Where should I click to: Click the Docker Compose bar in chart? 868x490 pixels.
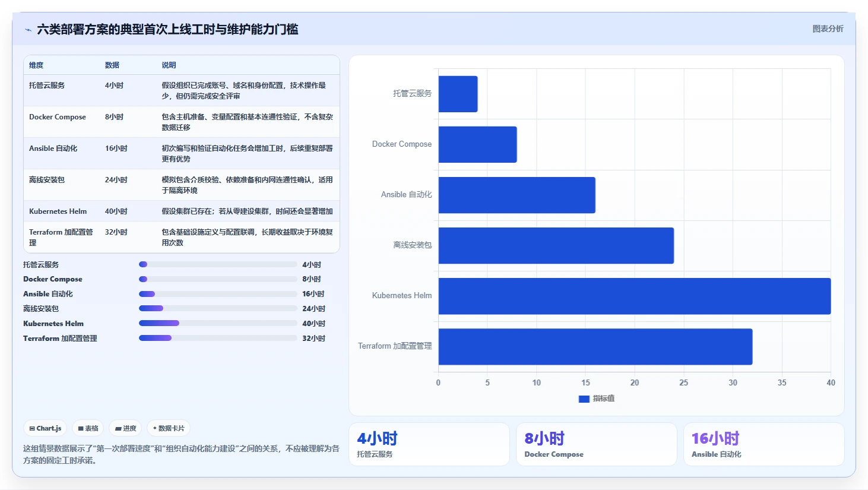(478, 144)
